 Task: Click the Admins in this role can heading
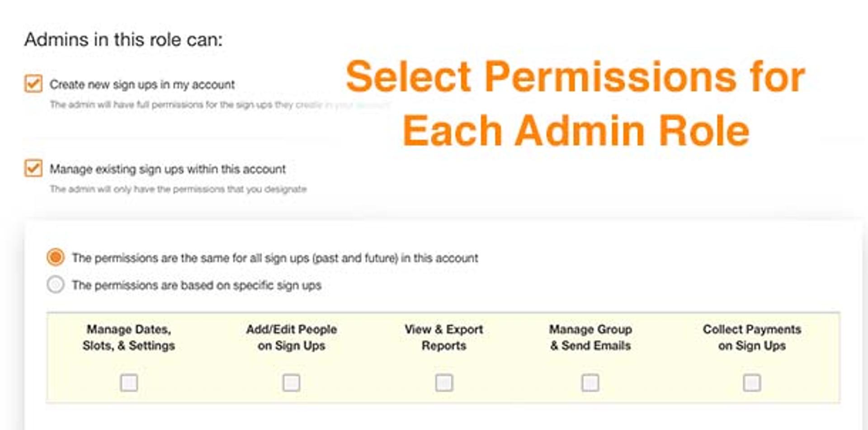pyautogui.click(x=123, y=39)
